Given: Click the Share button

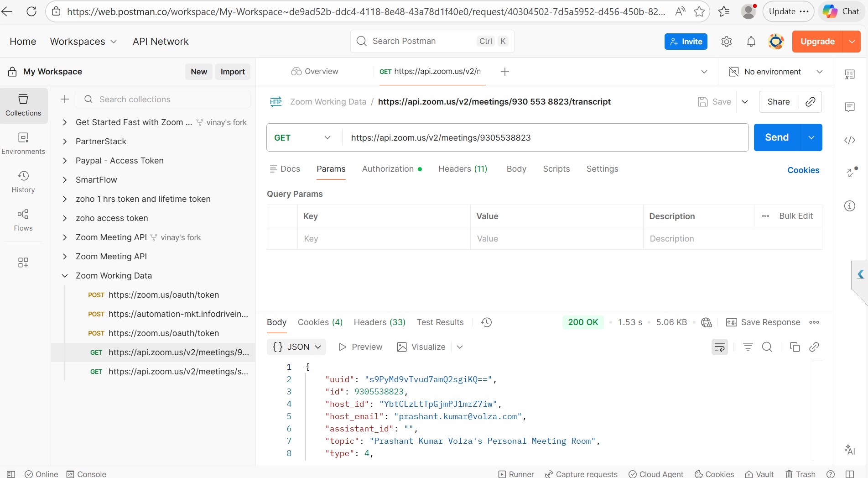Looking at the screenshot, I should (779, 102).
